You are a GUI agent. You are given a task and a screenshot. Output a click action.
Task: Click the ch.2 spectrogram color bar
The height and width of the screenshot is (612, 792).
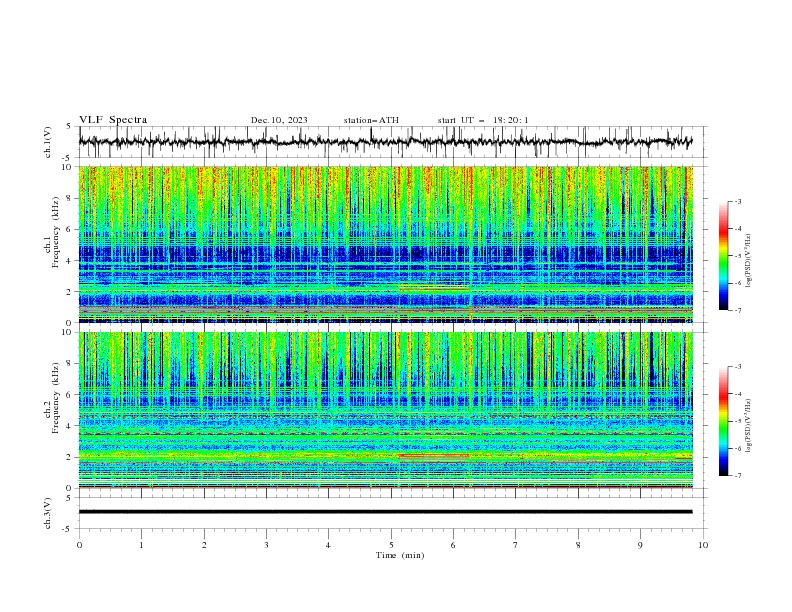tap(723, 421)
